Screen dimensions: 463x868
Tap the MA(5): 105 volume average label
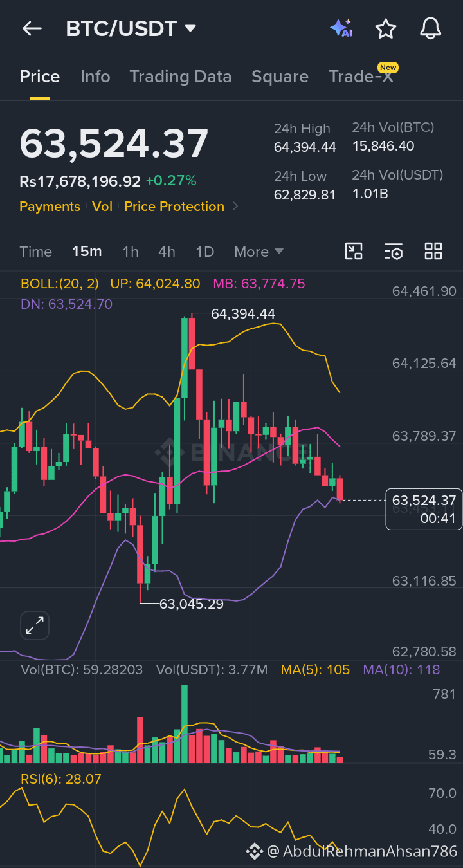[x=315, y=670]
